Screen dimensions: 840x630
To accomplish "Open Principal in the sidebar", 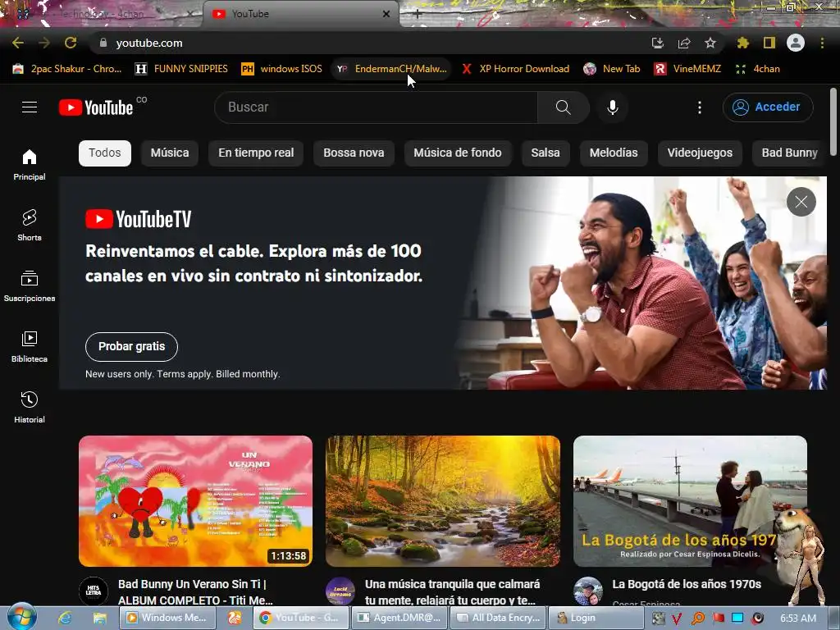I will pos(30,165).
